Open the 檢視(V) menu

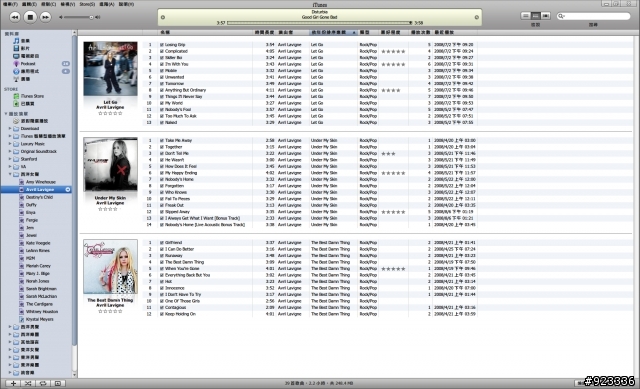tap(67, 4)
